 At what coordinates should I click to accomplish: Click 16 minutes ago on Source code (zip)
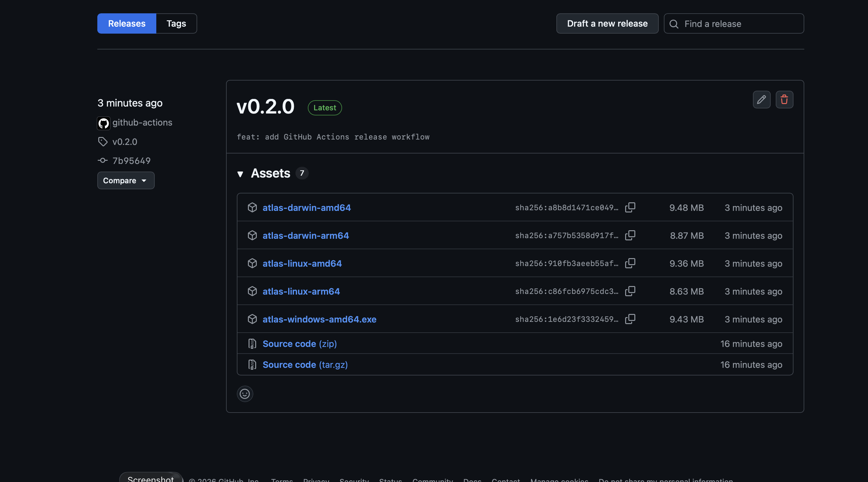point(751,344)
